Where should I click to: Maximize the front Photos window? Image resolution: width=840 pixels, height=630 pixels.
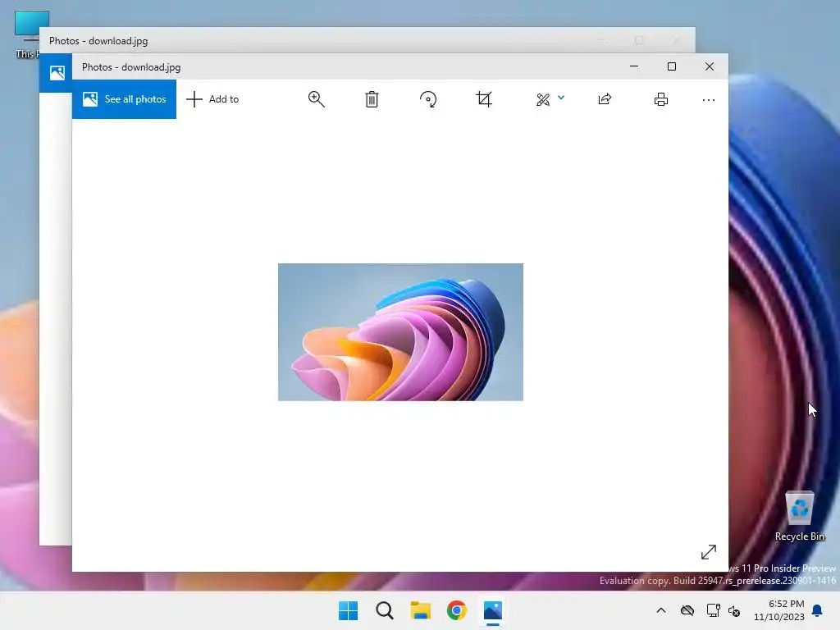coord(672,66)
